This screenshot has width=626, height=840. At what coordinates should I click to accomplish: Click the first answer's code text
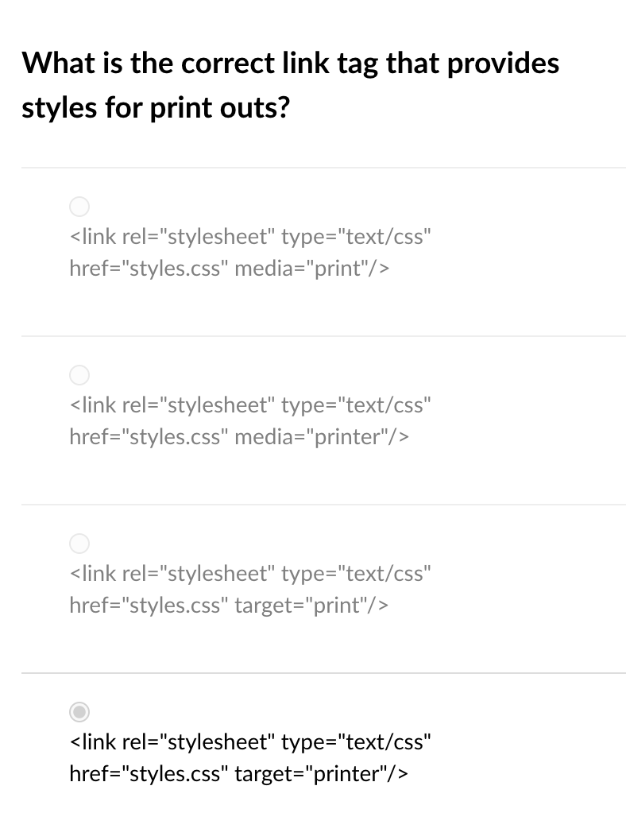click(250, 252)
